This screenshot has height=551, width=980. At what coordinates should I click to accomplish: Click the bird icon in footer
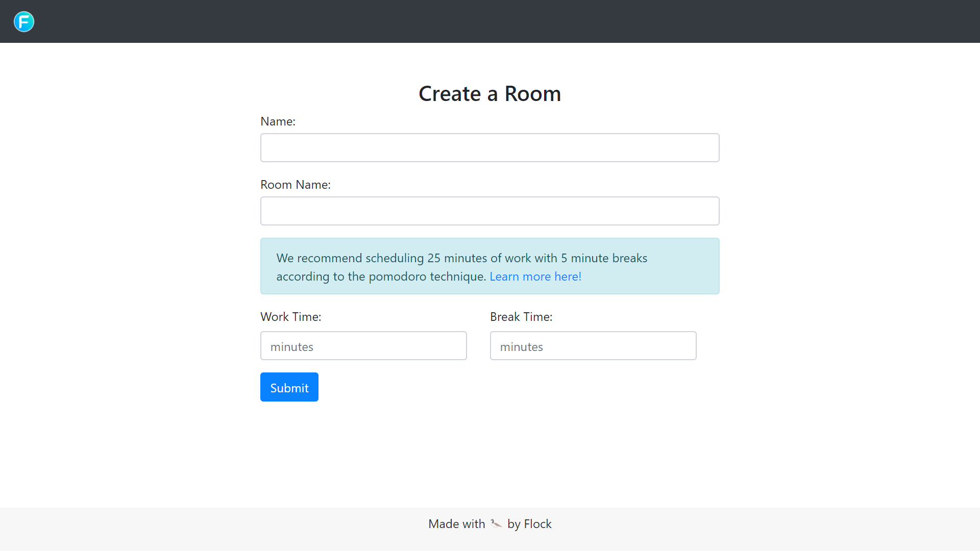click(496, 523)
